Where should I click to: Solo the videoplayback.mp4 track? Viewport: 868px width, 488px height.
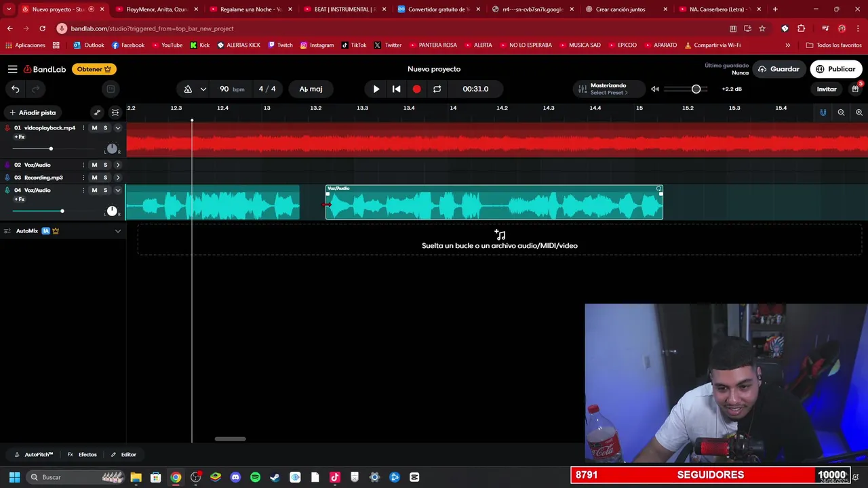(x=105, y=128)
